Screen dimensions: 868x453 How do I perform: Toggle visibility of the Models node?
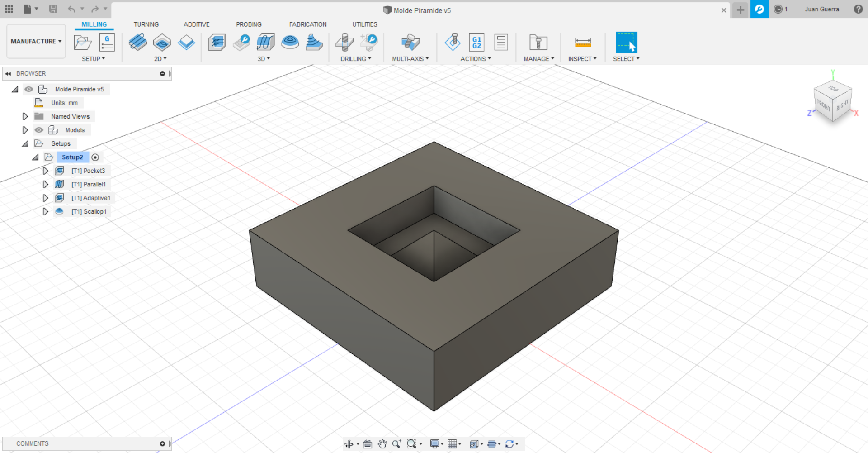(x=39, y=130)
